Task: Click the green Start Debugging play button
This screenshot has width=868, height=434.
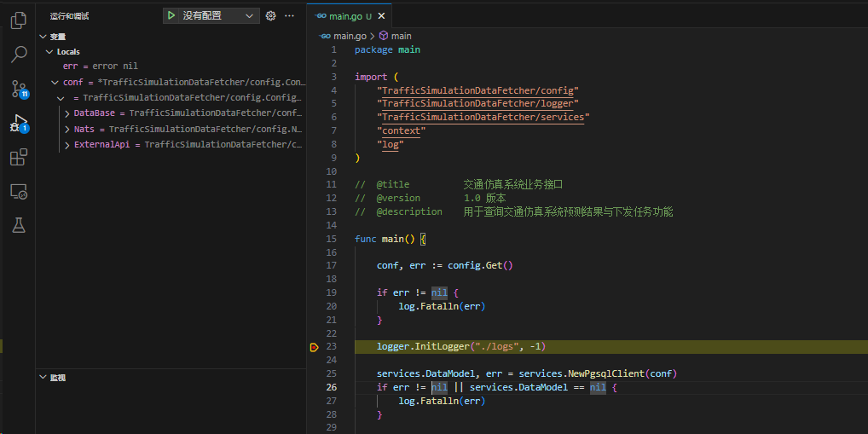Action: pos(171,15)
